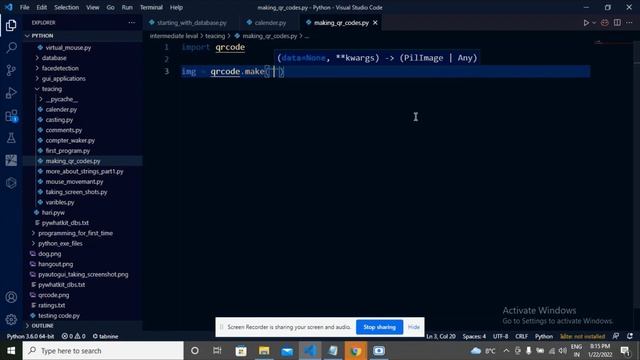
Task: Select Python 3.6.0 64-bit interpreter
Action: click(x=30, y=336)
